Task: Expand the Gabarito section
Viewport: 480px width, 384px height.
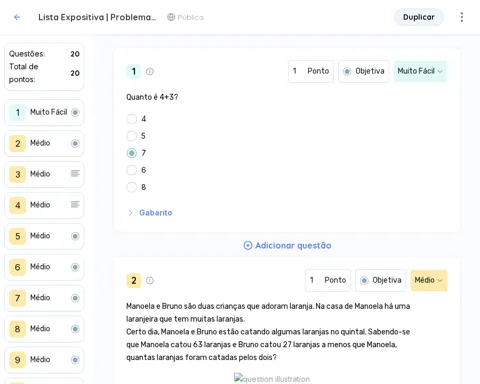Action: click(130, 213)
